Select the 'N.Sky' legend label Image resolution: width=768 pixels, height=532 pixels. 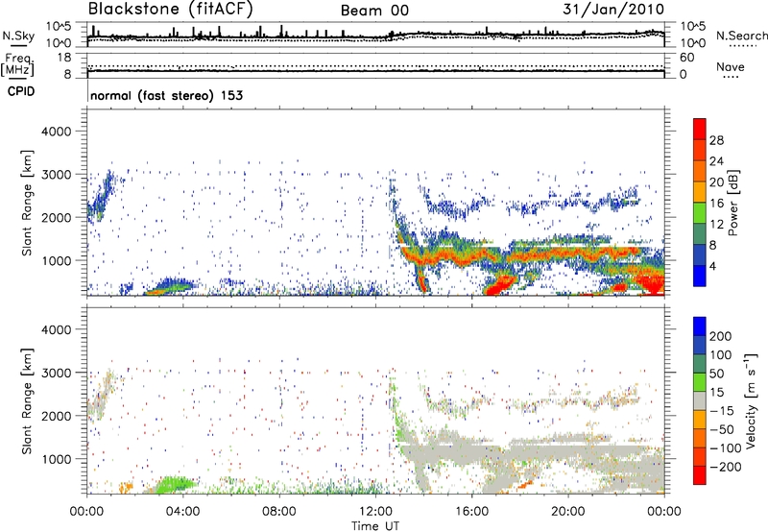18,36
